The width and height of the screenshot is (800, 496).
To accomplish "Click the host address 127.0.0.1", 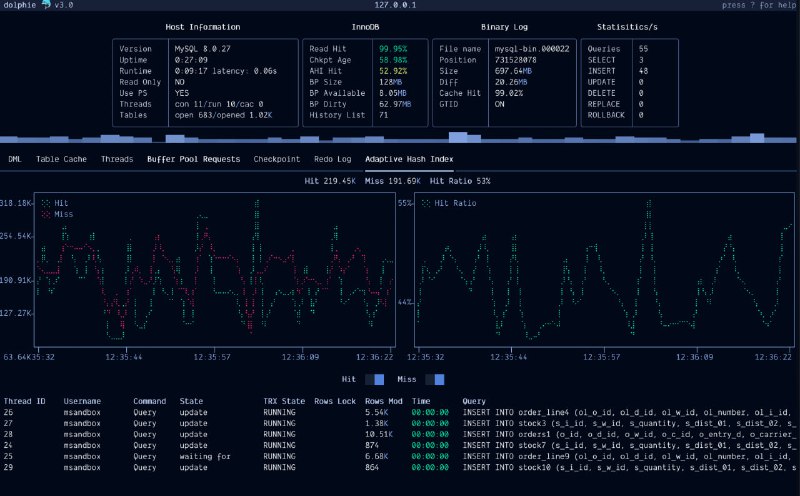I will (x=395, y=5).
